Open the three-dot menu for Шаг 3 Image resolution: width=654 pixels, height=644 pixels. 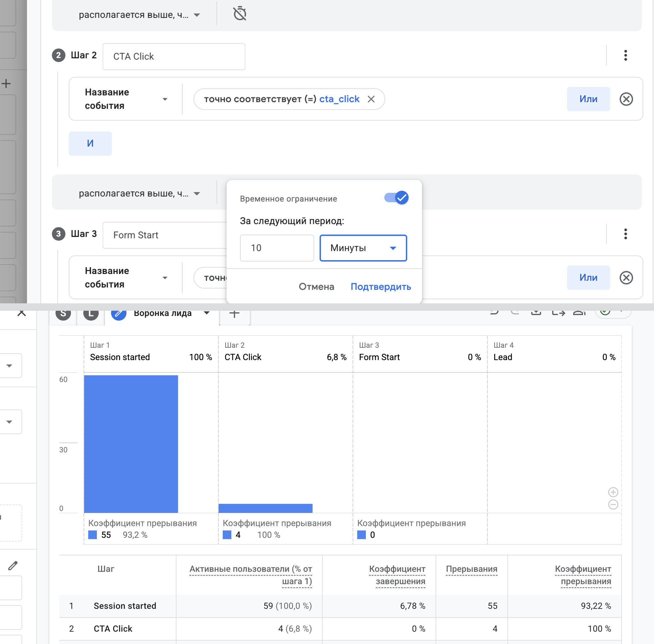point(626,234)
